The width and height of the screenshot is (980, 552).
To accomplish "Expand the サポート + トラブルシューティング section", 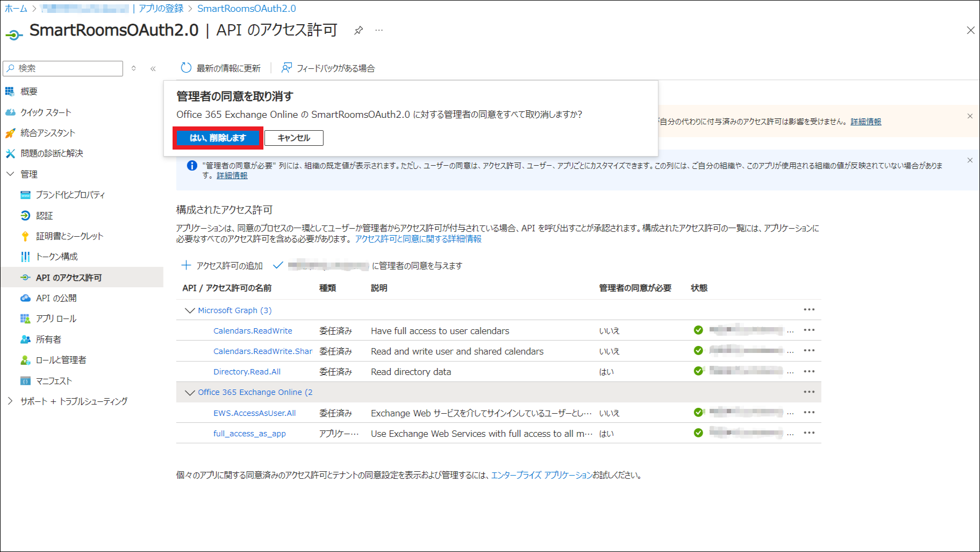I will (x=10, y=401).
